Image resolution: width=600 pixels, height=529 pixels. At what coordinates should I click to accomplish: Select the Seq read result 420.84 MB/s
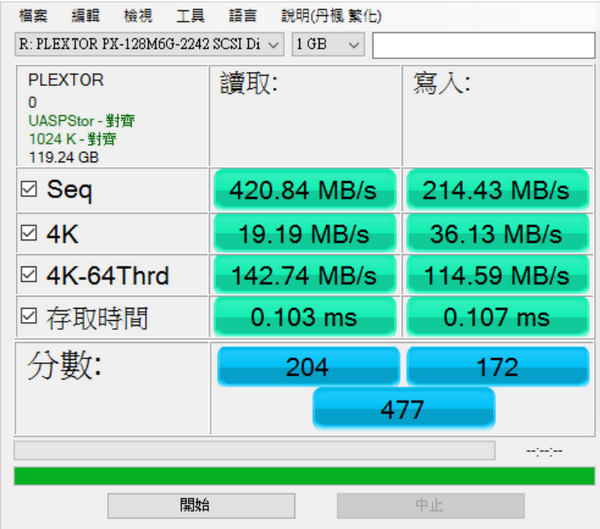pos(305,190)
